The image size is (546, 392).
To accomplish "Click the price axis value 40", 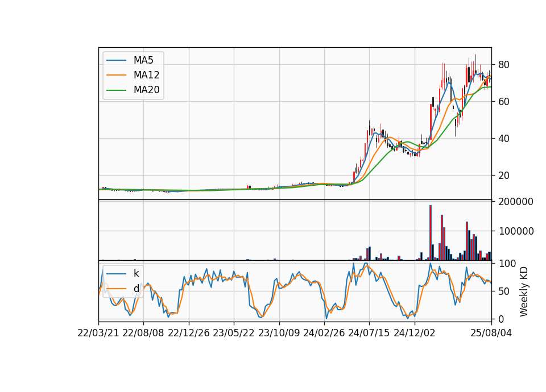I will coord(503,139).
